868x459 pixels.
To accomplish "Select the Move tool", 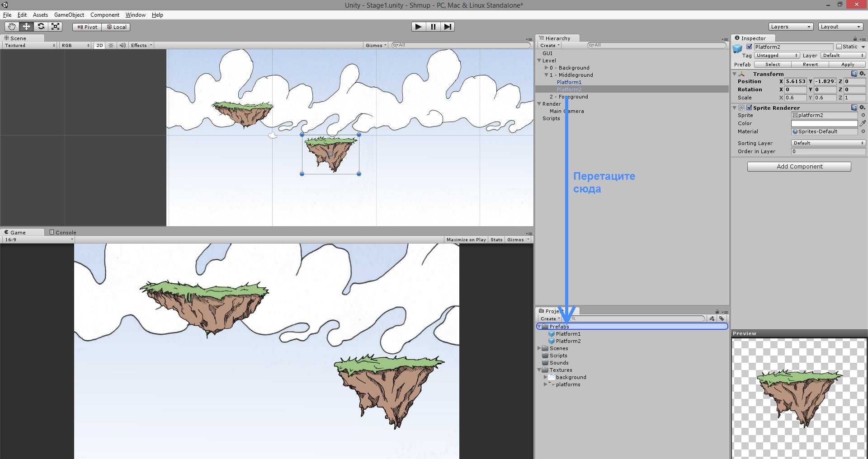I will (x=26, y=27).
